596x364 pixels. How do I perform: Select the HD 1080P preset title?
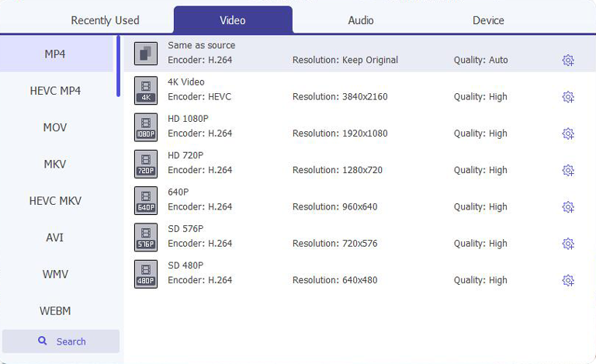(x=188, y=119)
